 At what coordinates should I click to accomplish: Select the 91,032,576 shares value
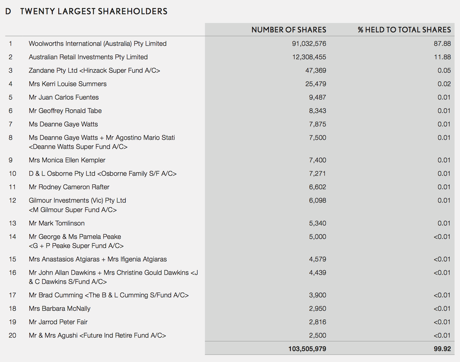click(309, 44)
